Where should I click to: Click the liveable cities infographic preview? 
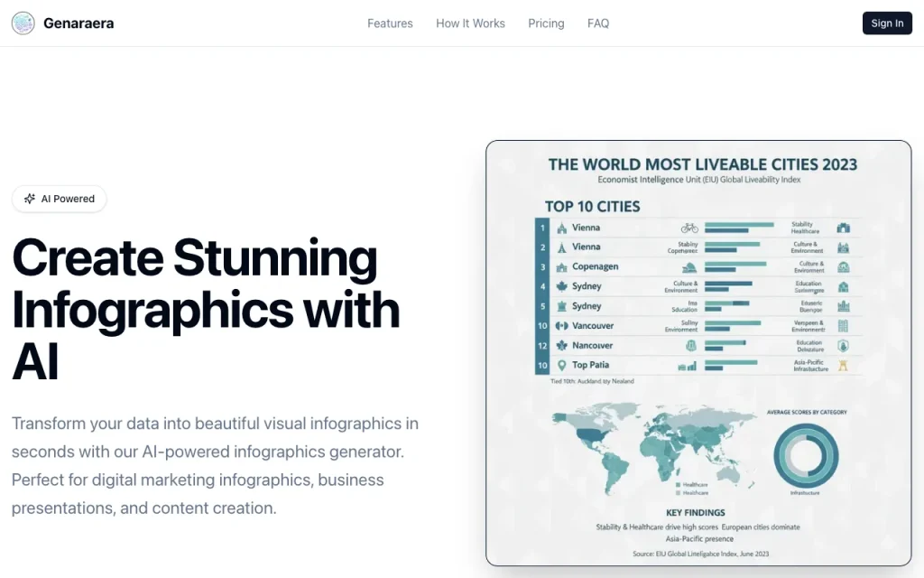coord(698,353)
